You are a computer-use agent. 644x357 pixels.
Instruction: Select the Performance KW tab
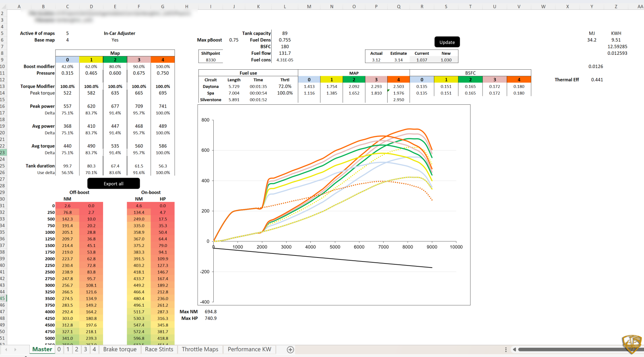point(249,349)
